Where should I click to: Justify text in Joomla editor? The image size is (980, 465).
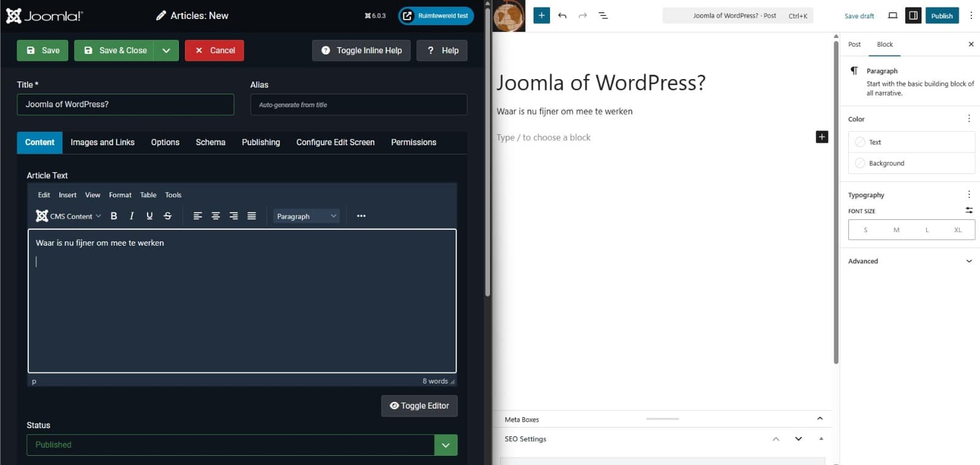252,216
